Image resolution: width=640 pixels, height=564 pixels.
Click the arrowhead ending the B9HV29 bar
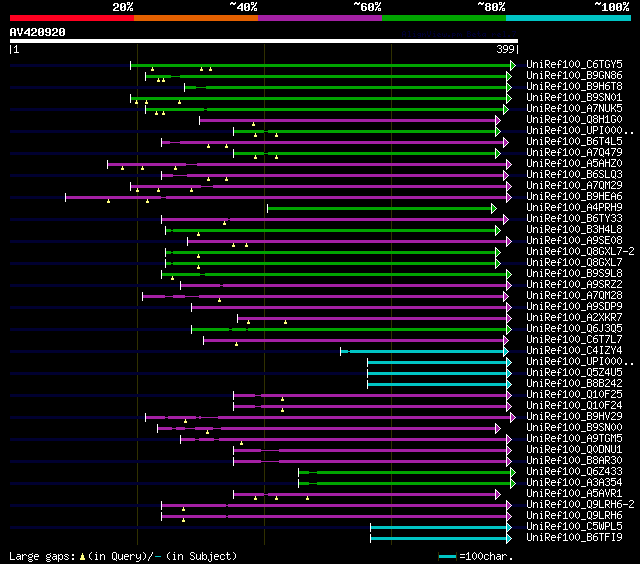tap(513, 417)
